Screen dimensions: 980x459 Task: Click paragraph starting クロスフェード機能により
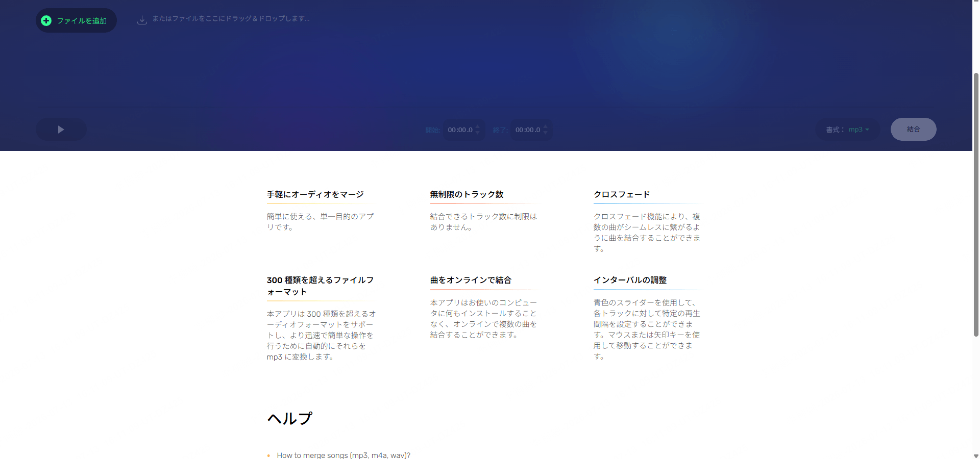(x=647, y=233)
